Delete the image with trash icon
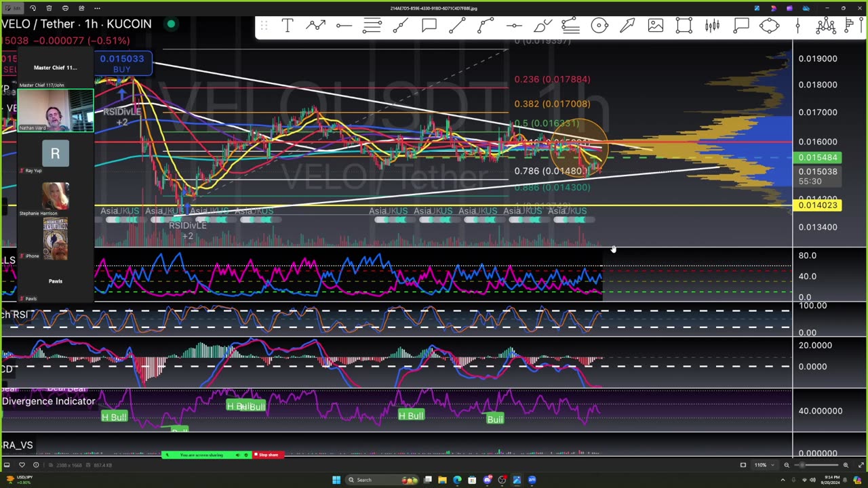 coord(49,8)
